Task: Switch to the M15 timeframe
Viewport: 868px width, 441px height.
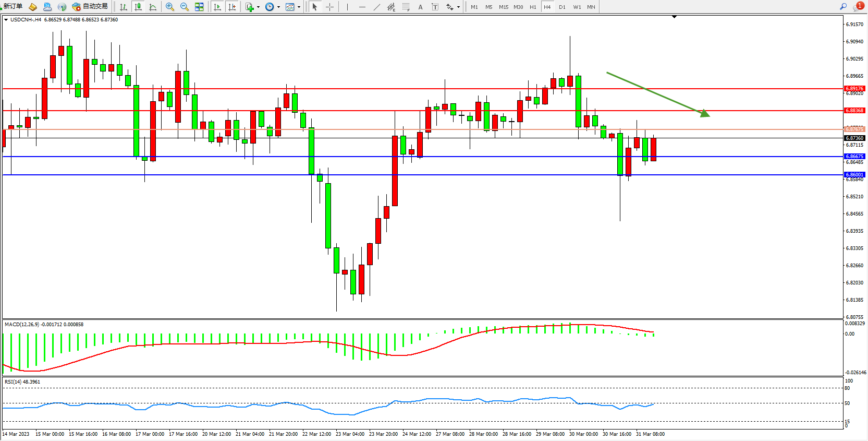Action: 503,7
